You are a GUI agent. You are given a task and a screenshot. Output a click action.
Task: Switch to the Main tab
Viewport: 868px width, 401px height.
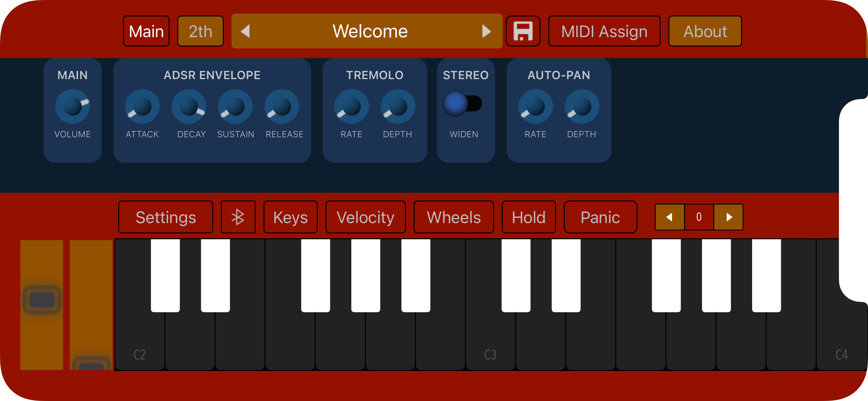tap(146, 31)
